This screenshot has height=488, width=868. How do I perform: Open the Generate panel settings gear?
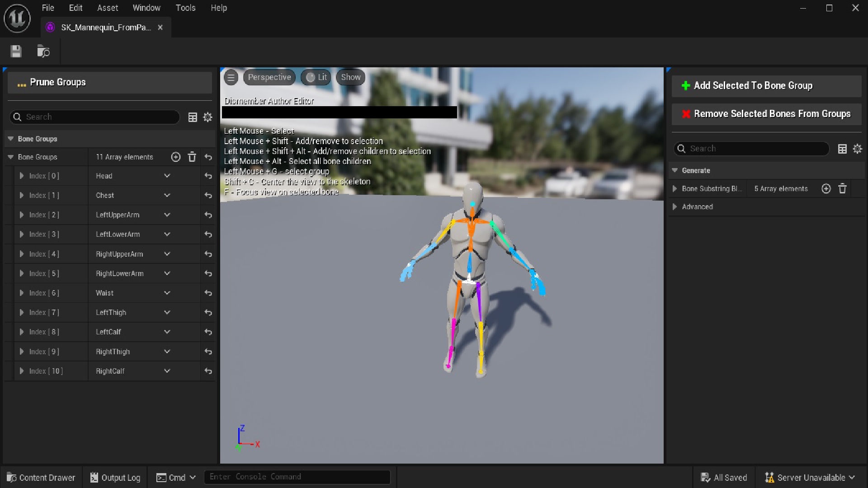click(x=858, y=149)
